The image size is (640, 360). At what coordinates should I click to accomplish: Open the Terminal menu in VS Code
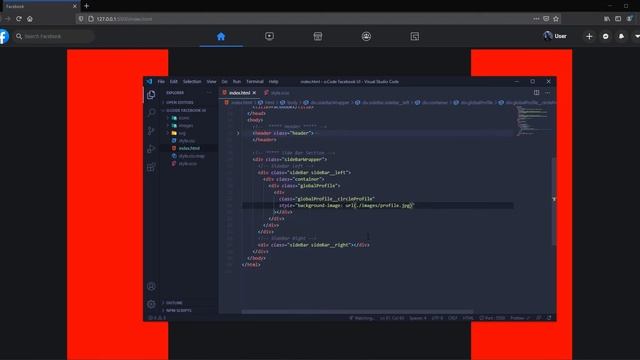(x=255, y=82)
